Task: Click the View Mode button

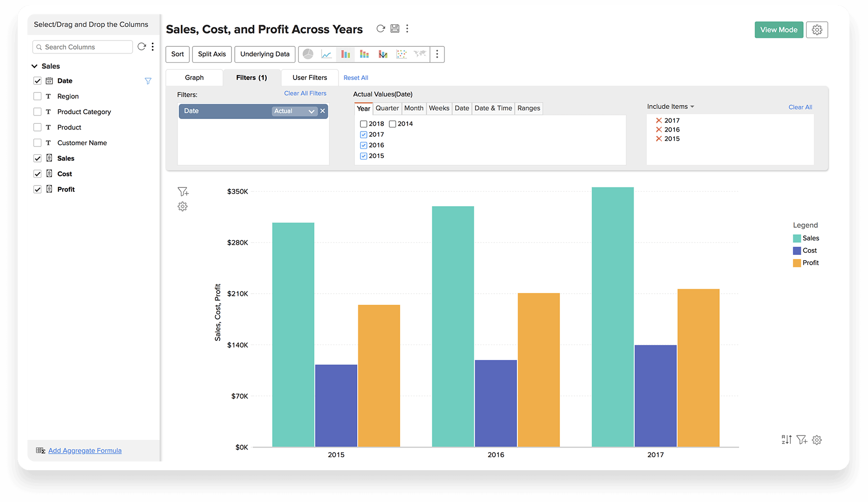Action: click(778, 30)
